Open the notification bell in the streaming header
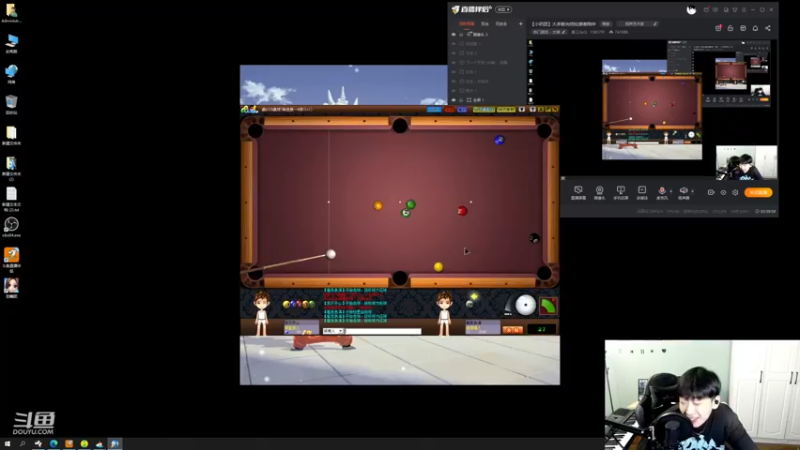The height and width of the screenshot is (450, 800). pyautogui.click(x=755, y=28)
